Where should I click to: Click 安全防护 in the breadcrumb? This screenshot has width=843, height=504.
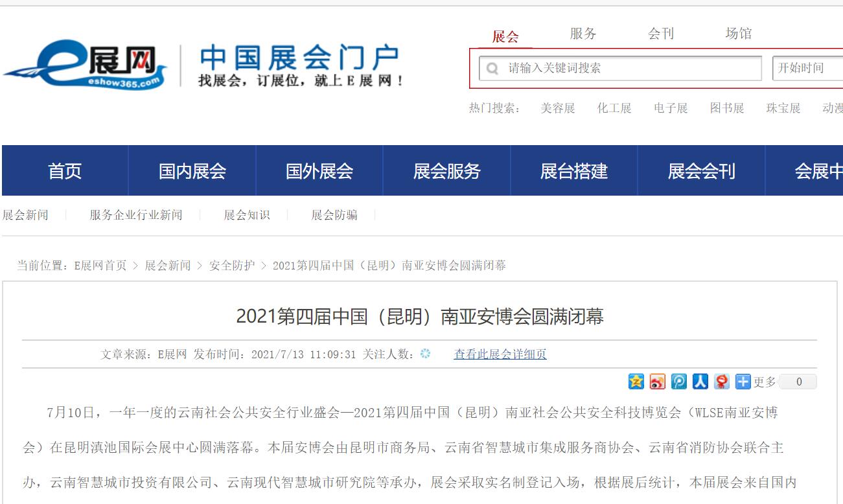pos(231,266)
